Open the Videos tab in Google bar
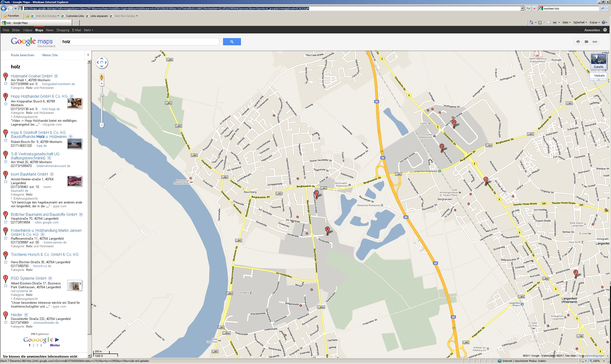The height and width of the screenshot is (364, 611). click(27, 30)
